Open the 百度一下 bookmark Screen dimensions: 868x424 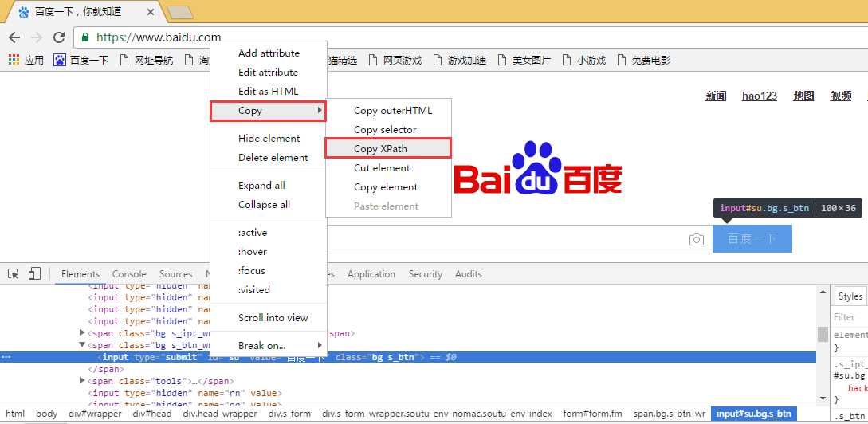(x=81, y=60)
